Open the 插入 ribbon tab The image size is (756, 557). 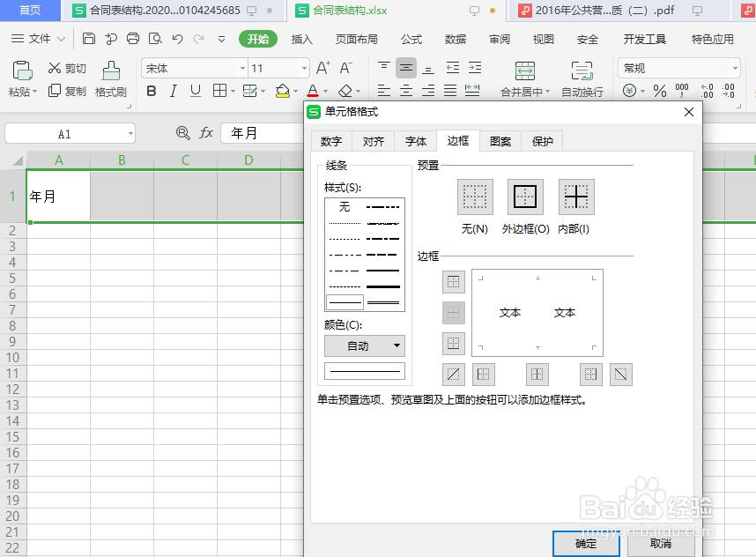pyautogui.click(x=300, y=38)
